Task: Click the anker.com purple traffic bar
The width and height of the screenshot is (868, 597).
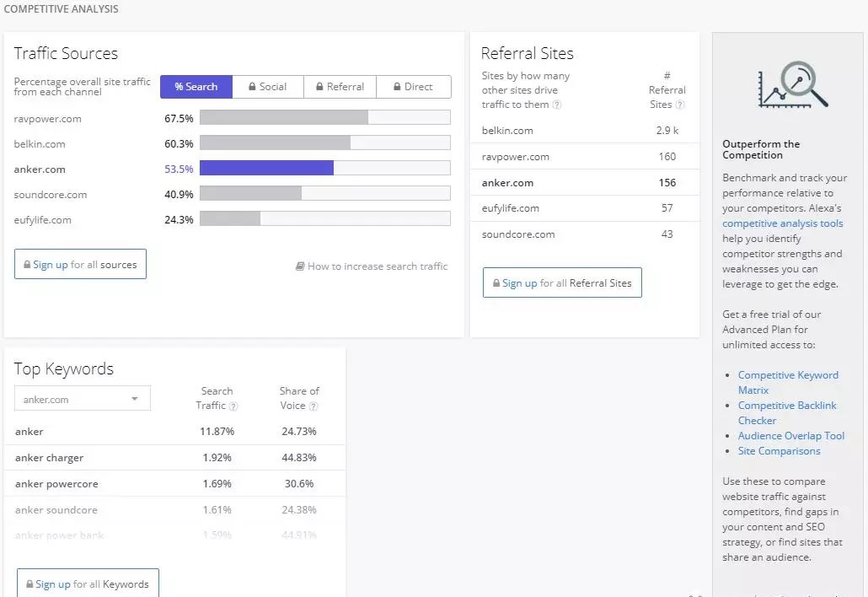Action: [x=266, y=169]
